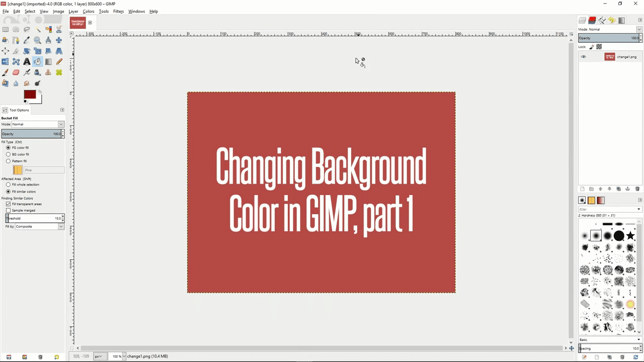
Task: Open the Colors menu
Action: point(89,11)
